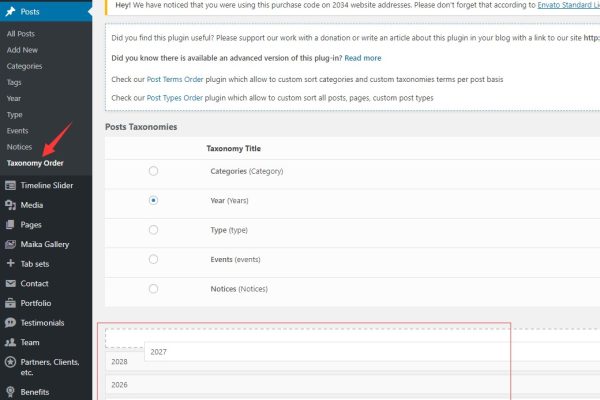The height and width of the screenshot is (400, 600).
Task: Open the Add New post submenu
Action: [22, 50]
